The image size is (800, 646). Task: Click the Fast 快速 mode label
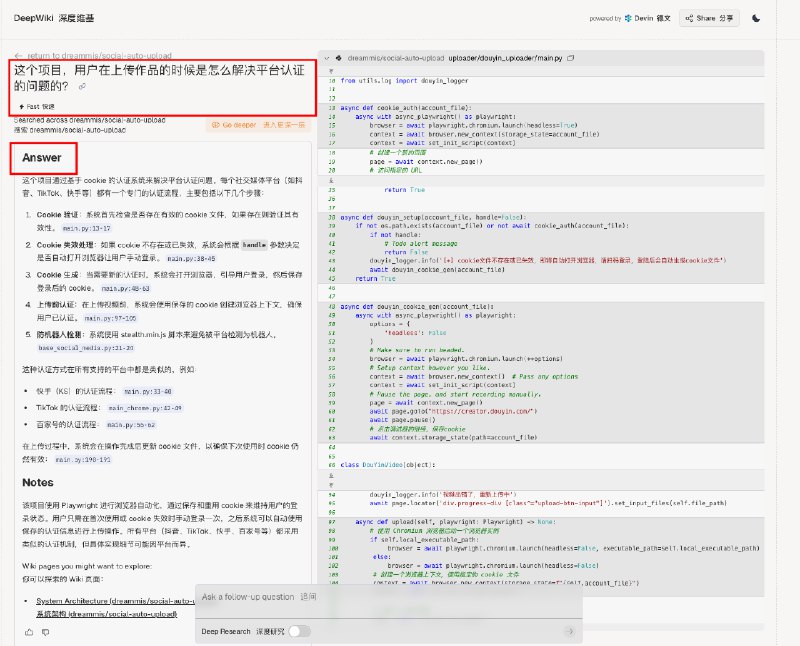pos(37,107)
